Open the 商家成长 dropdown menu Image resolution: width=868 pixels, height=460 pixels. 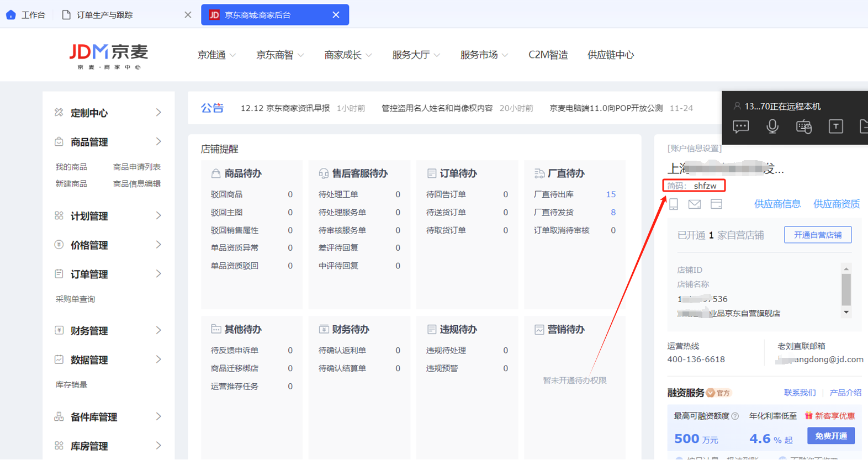pos(348,55)
